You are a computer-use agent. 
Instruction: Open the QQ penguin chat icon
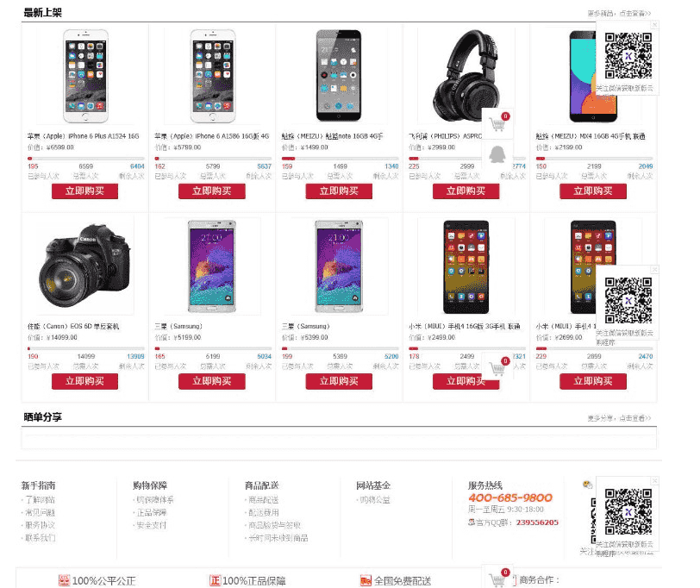[x=497, y=155]
